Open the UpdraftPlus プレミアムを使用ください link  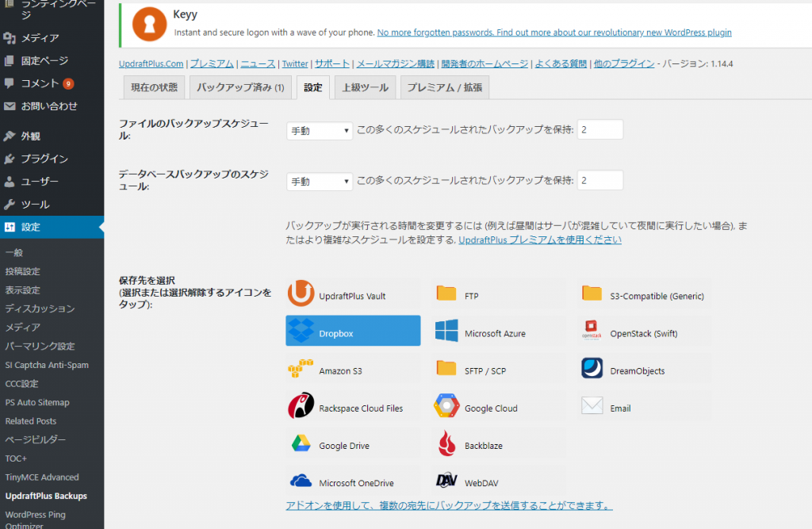[540, 240]
